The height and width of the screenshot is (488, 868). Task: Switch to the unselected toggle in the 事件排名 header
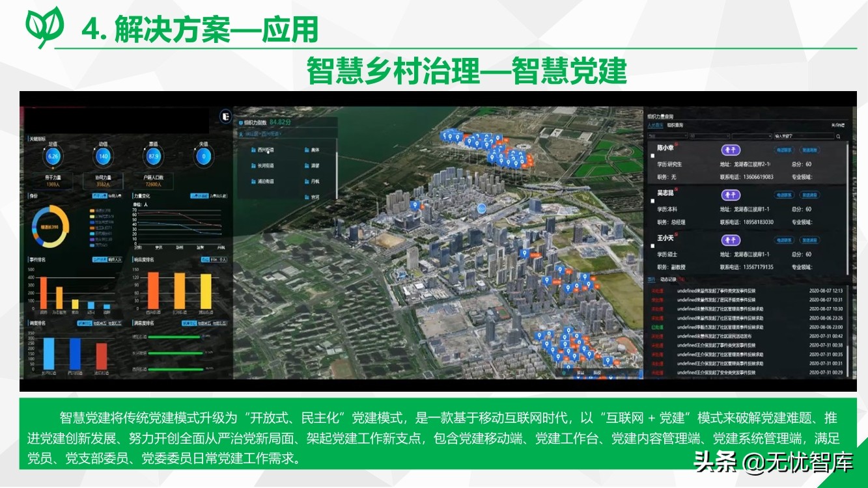point(115,260)
